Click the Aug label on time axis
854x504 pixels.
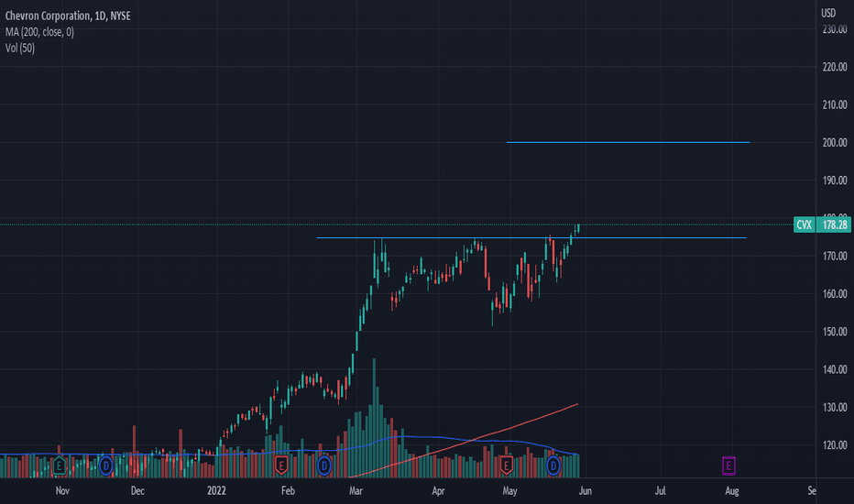click(732, 491)
